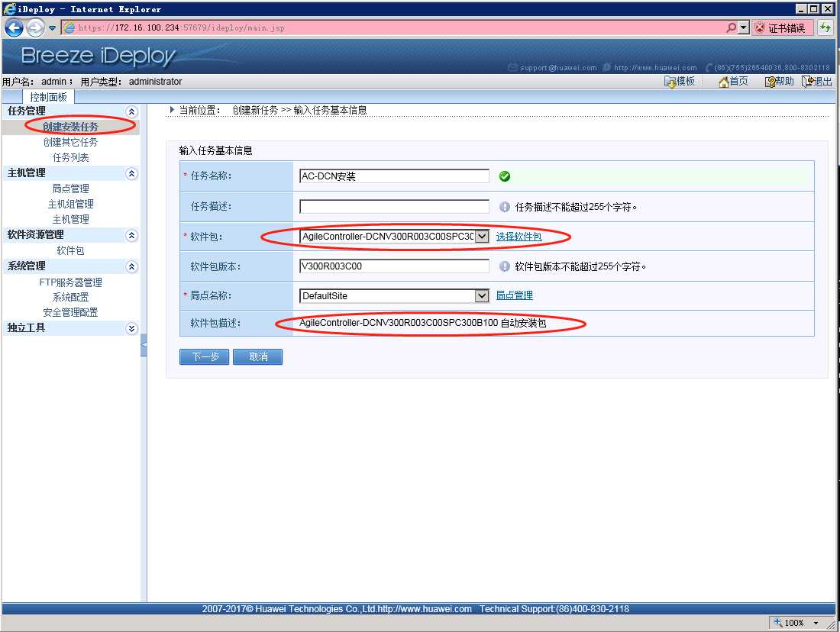Click the browser Forward arrow button
Viewport: 840px width, 632px height.
point(35,27)
